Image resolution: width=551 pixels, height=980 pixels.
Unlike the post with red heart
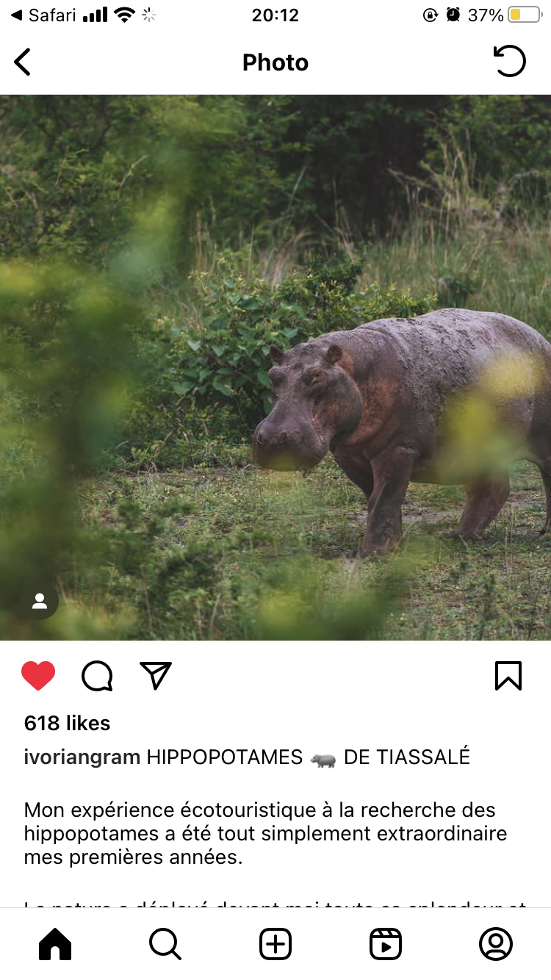38,676
